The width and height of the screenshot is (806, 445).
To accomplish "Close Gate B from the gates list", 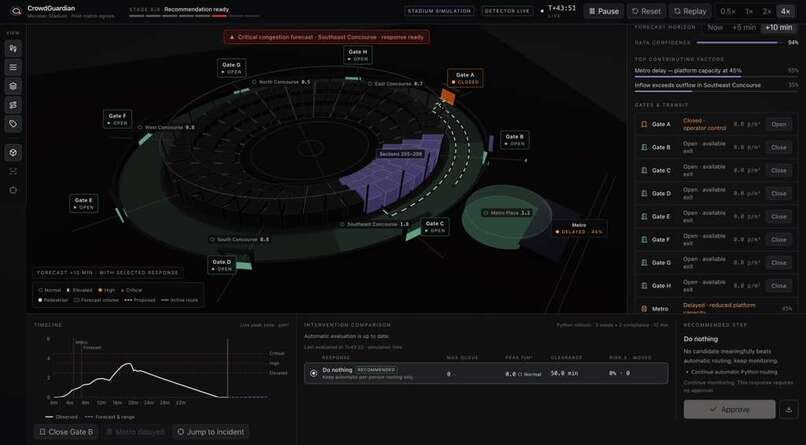I will pos(779,147).
